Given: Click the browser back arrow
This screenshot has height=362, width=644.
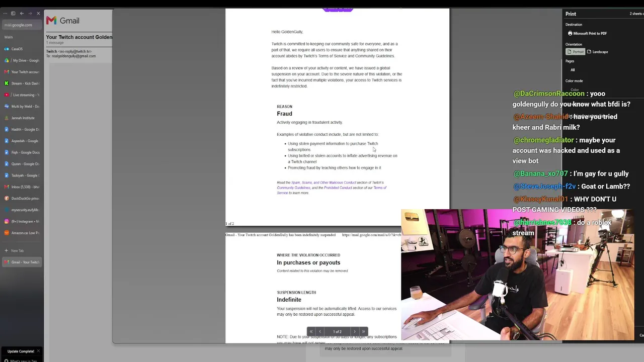Looking at the screenshot, I should tap(22, 14).
